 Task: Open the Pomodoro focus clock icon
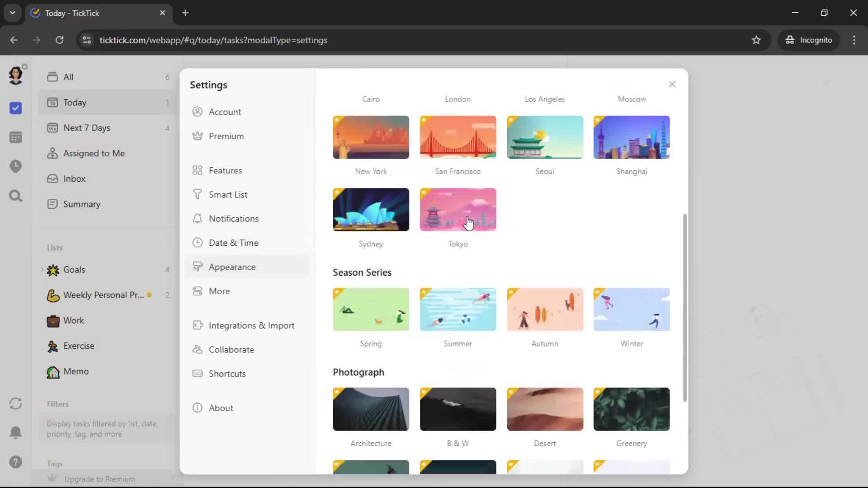pyautogui.click(x=15, y=166)
